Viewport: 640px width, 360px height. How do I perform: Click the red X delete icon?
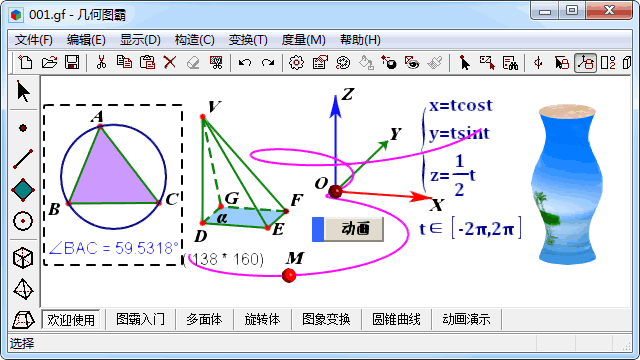tap(170, 62)
